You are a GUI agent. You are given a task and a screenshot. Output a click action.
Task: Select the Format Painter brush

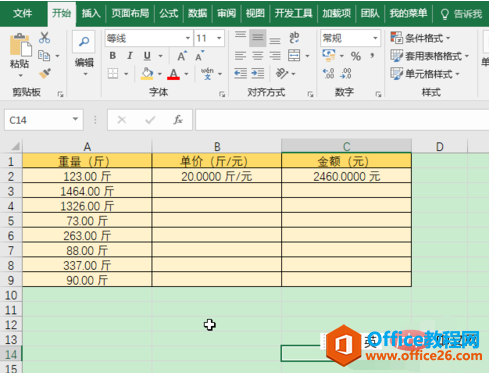[45, 73]
